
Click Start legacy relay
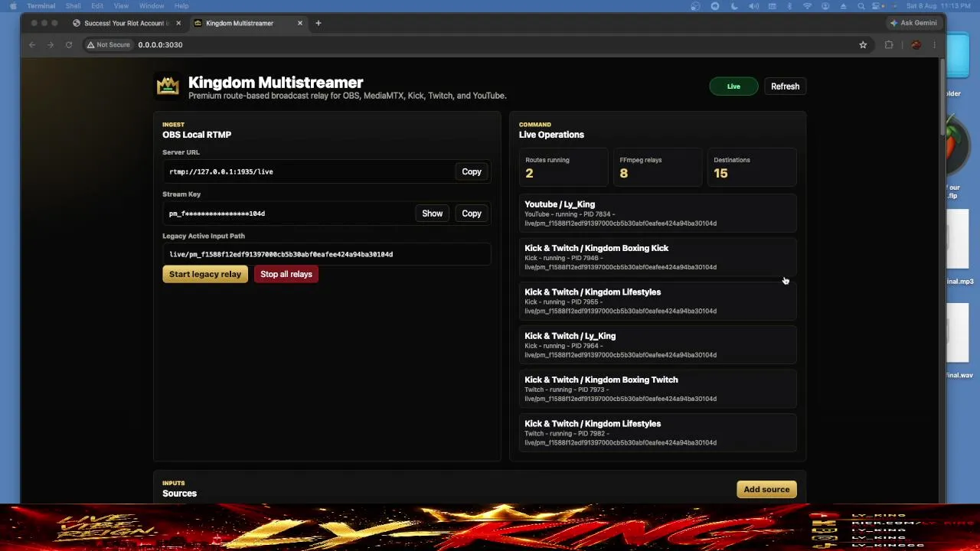[x=205, y=274]
